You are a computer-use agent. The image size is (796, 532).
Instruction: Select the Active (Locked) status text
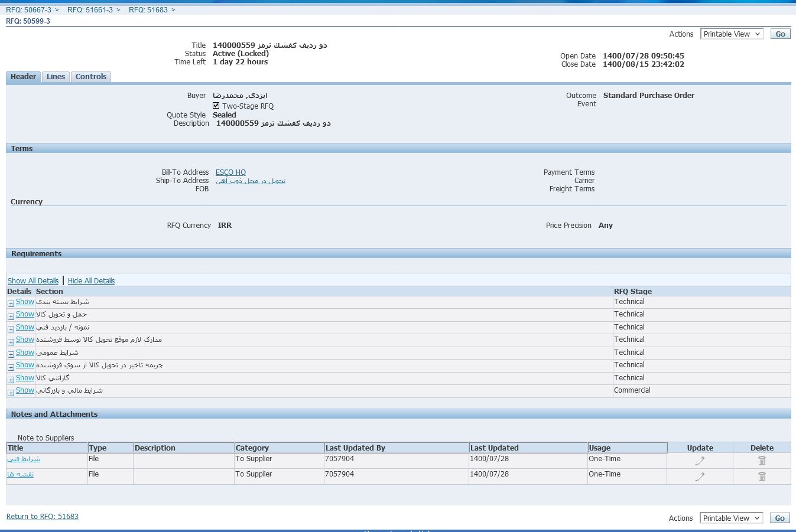(x=241, y=54)
